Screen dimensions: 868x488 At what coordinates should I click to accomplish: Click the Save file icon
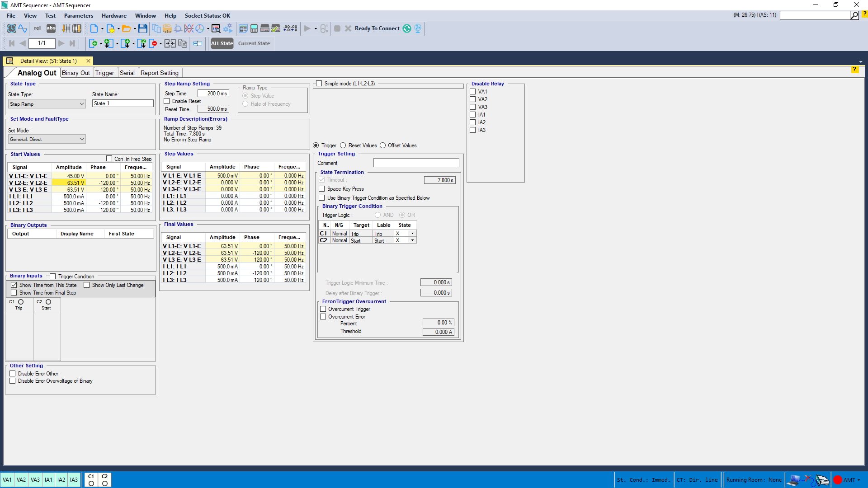tap(142, 28)
